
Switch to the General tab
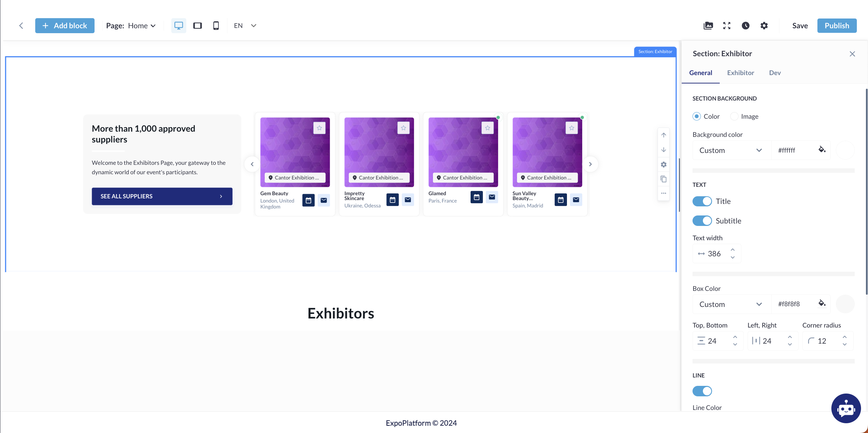[x=701, y=73]
